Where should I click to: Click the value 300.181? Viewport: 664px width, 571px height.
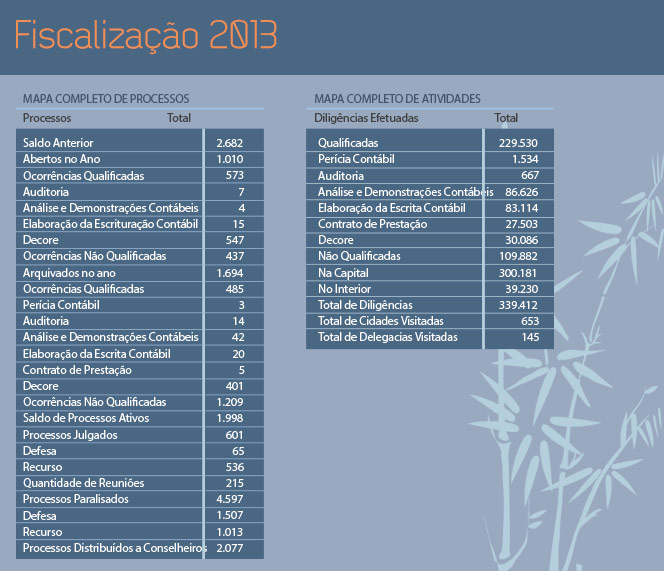point(517,273)
